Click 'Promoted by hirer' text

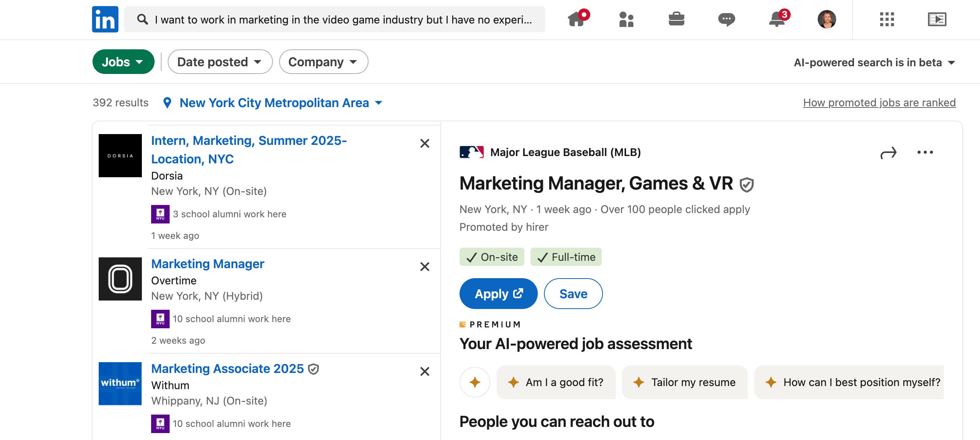pyautogui.click(x=504, y=227)
